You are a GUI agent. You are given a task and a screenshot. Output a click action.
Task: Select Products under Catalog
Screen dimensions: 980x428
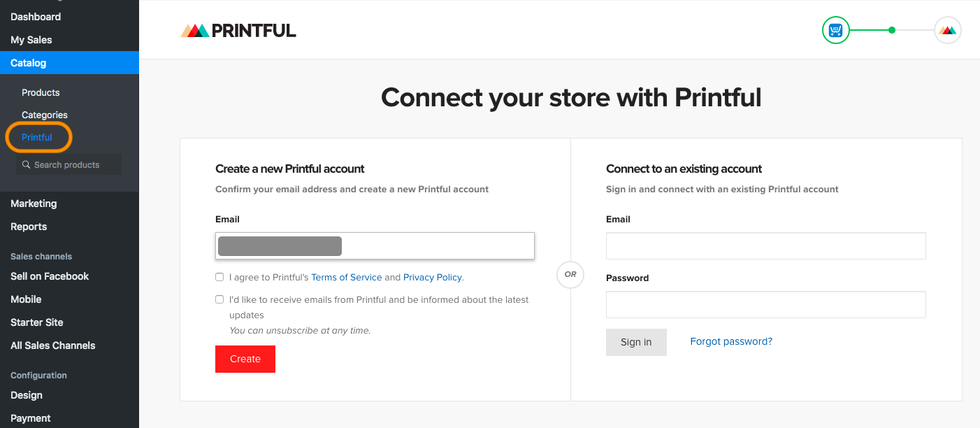pyautogui.click(x=41, y=92)
